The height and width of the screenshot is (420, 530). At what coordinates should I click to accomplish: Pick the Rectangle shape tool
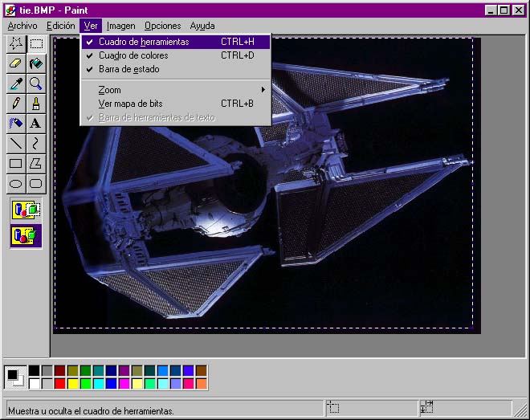(x=16, y=164)
